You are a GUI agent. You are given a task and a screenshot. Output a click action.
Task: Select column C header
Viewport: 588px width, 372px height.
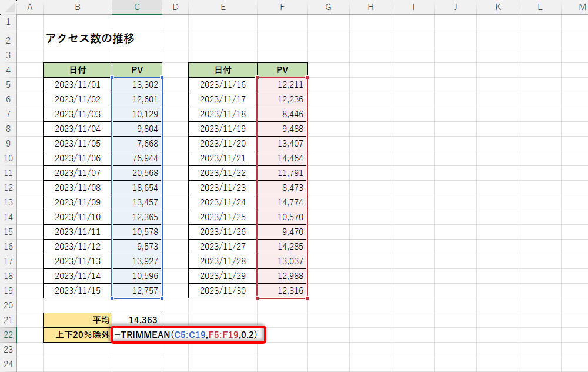click(137, 7)
